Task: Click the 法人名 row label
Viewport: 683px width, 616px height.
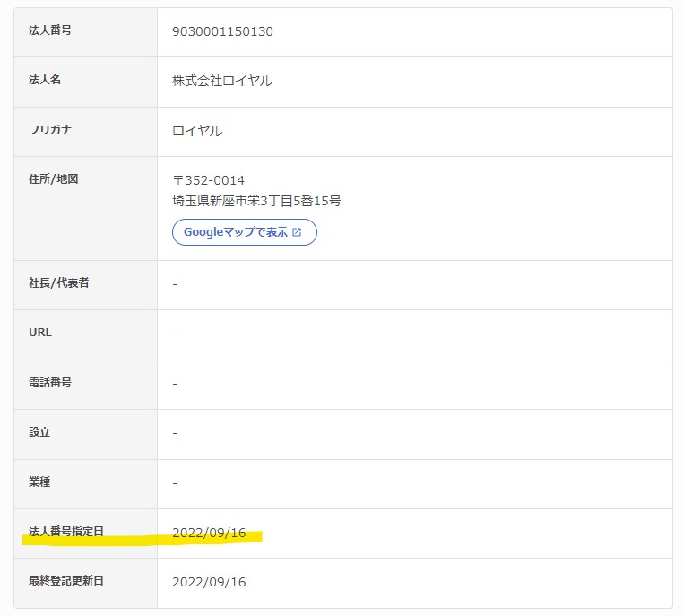Action: (x=45, y=80)
